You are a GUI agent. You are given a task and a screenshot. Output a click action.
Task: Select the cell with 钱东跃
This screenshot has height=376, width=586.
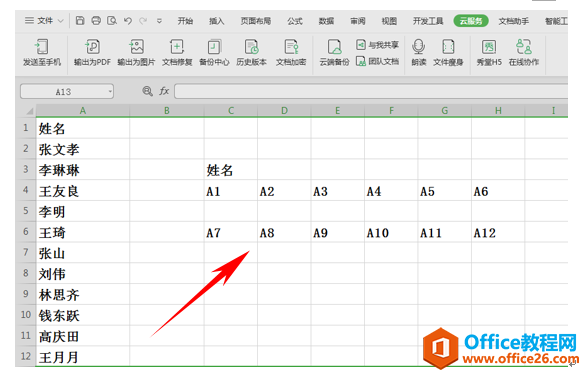pos(83,315)
